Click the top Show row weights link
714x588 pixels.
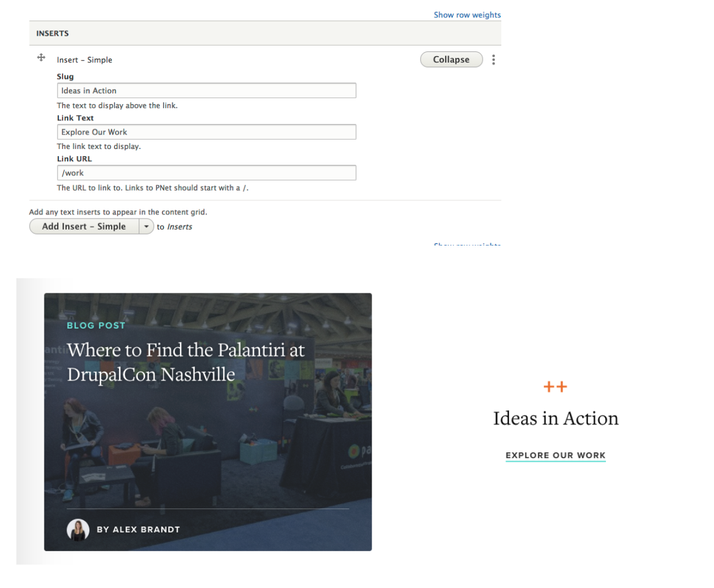pos(467,15)
